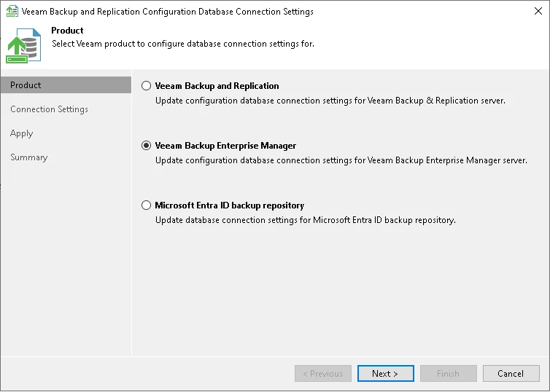This screenshot has height=392, width=550.
Task: Jump to the Apply step
Action: 22,133
